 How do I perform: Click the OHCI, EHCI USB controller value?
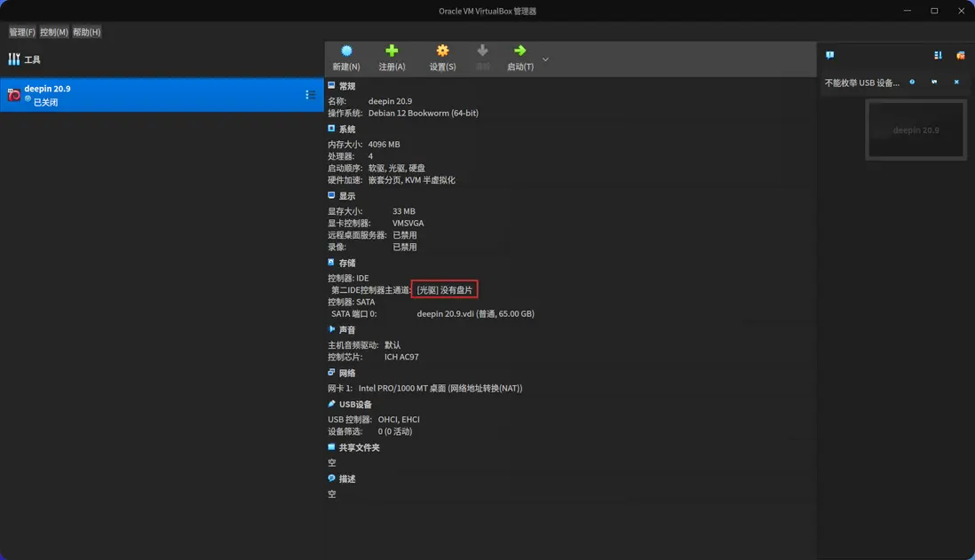pyautogui.click(x=399, y=420)
